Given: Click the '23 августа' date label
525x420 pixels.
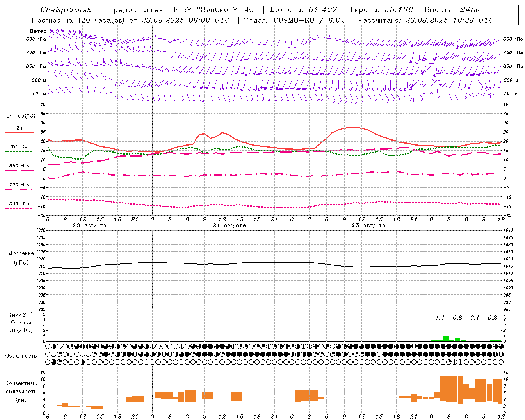Looking at the screenshot, I should 90,226.
